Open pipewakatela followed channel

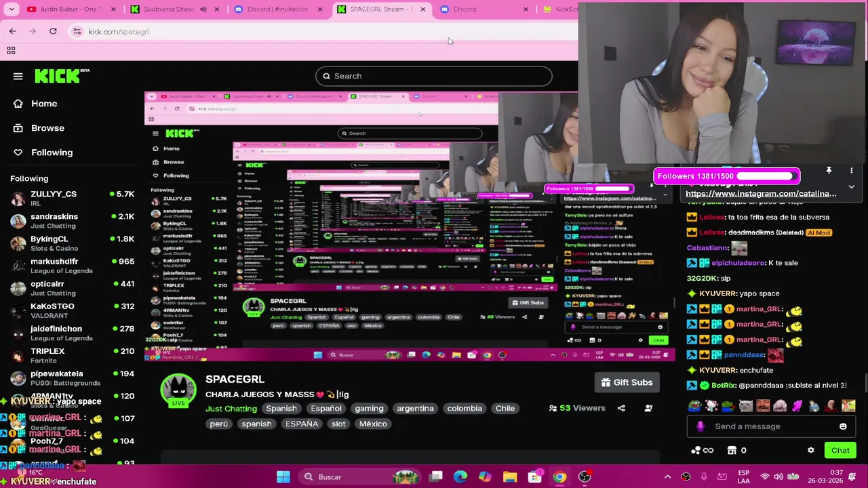pos(71,378)
